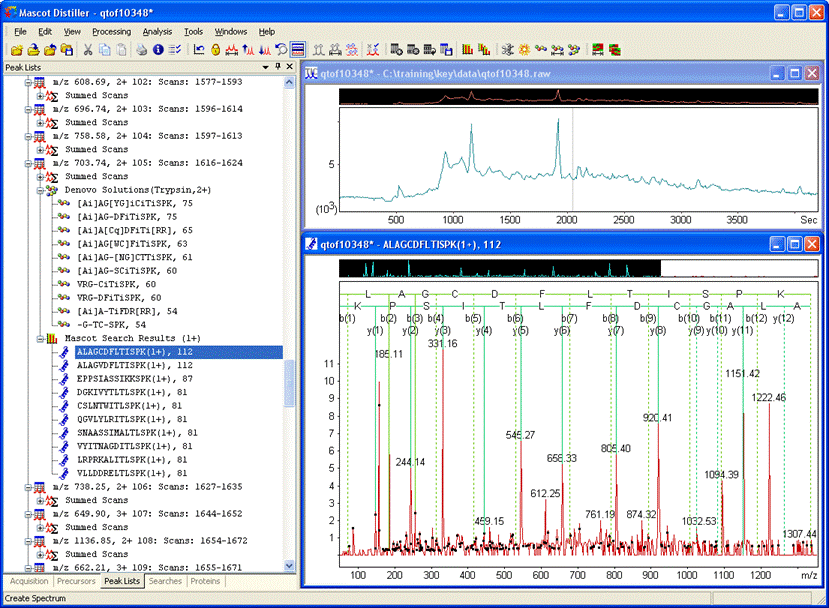829x608 pixels.
Task: Open the Processing menu
Action: coord(112,32)
